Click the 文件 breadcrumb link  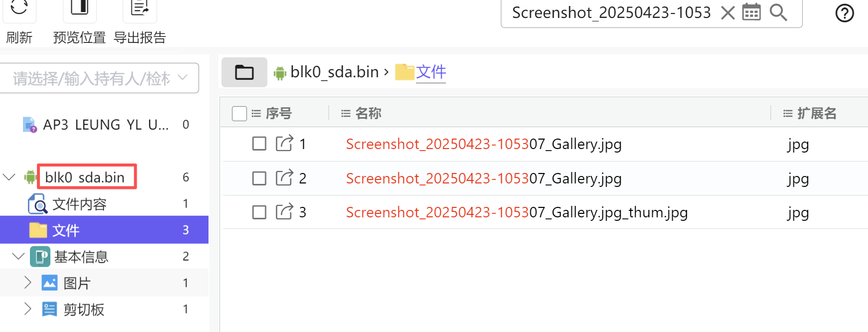pyautogui.click(x=431, y=72)
